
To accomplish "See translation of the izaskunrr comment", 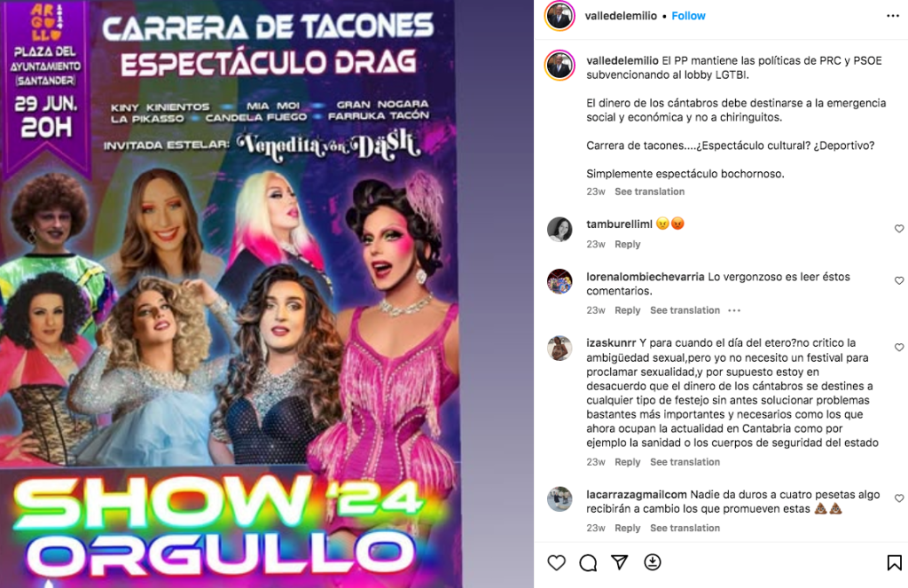I will [685, 462].
